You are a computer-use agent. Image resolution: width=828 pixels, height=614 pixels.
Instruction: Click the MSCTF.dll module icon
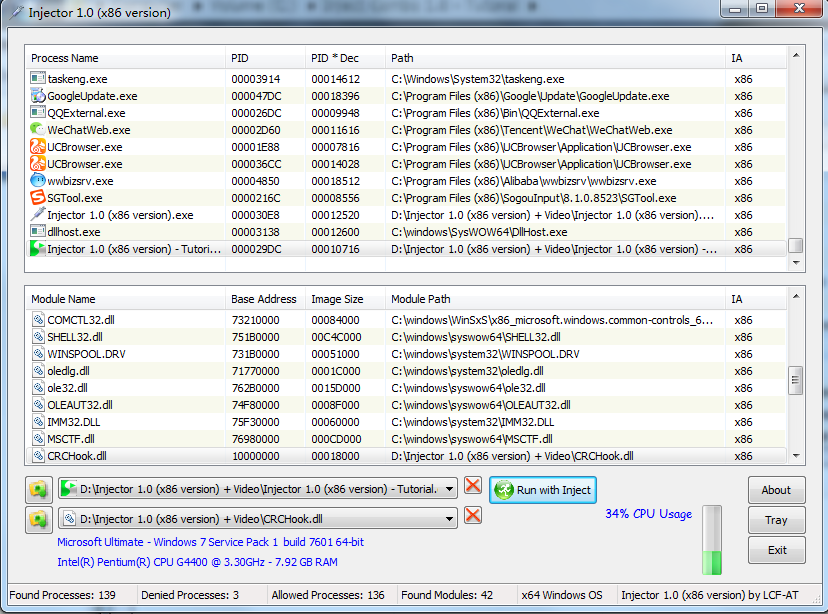[x=38, y=439]
